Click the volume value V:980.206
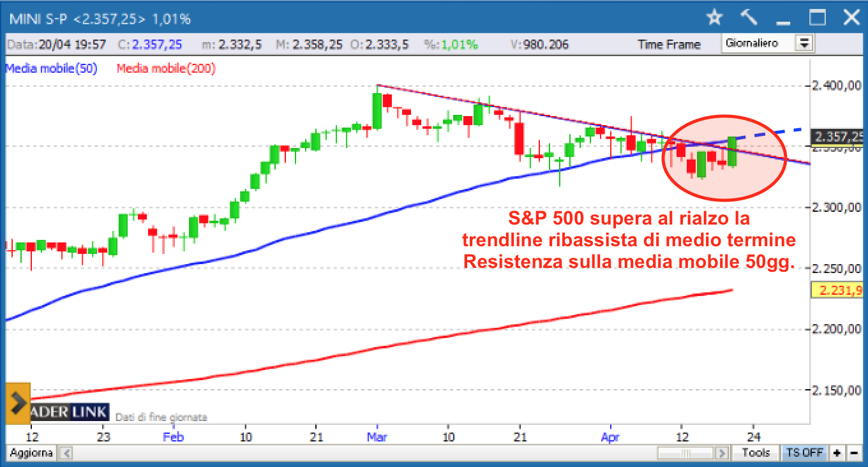This screenshot has width=868, height=467. coord(539,45)
